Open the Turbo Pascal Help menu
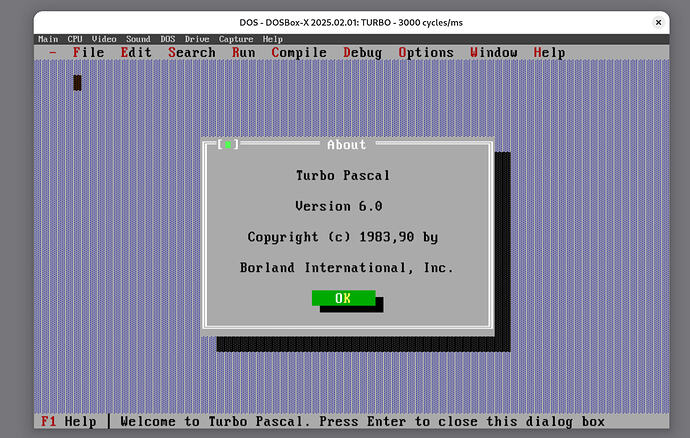This screenshot has width=690, height=438. [x=549, y=52]
